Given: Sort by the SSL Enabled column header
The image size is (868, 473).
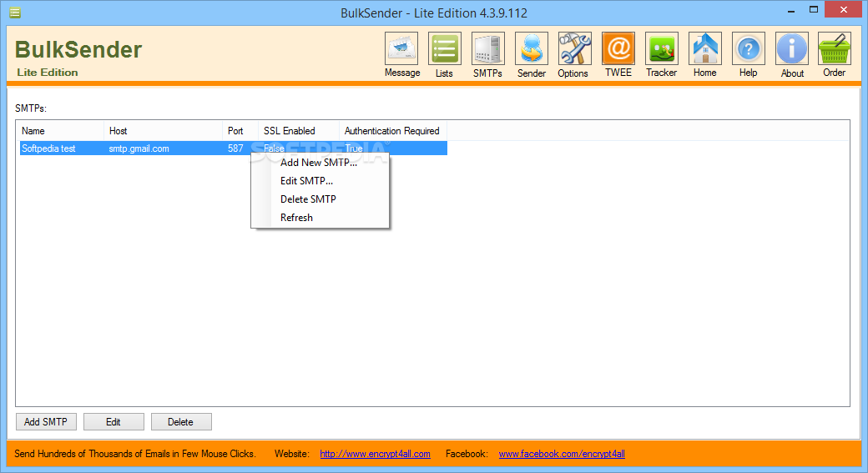Looking at the screenshot, I should click(x=299, y=131).
